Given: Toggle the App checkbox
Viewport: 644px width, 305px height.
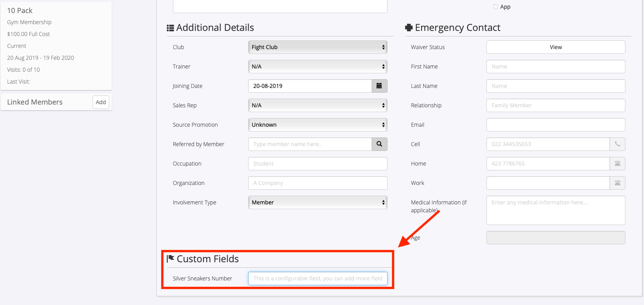Looking at the screenshot, I should [496, 7].
